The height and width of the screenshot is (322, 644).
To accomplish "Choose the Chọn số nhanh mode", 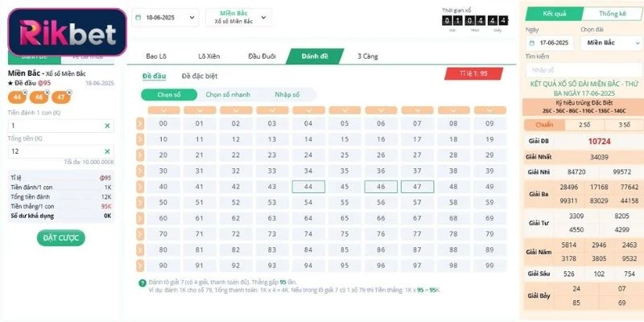I will [x=229, y=94].
